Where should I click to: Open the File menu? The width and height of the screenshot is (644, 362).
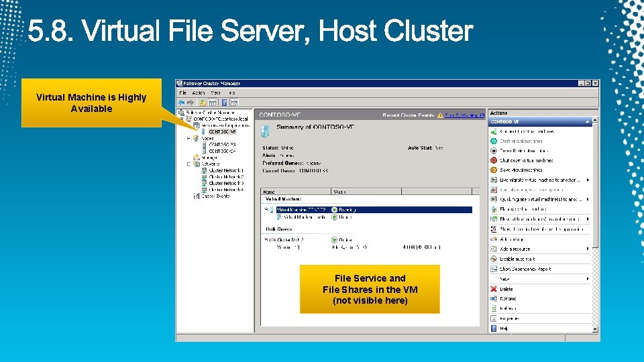coord(182,93)
